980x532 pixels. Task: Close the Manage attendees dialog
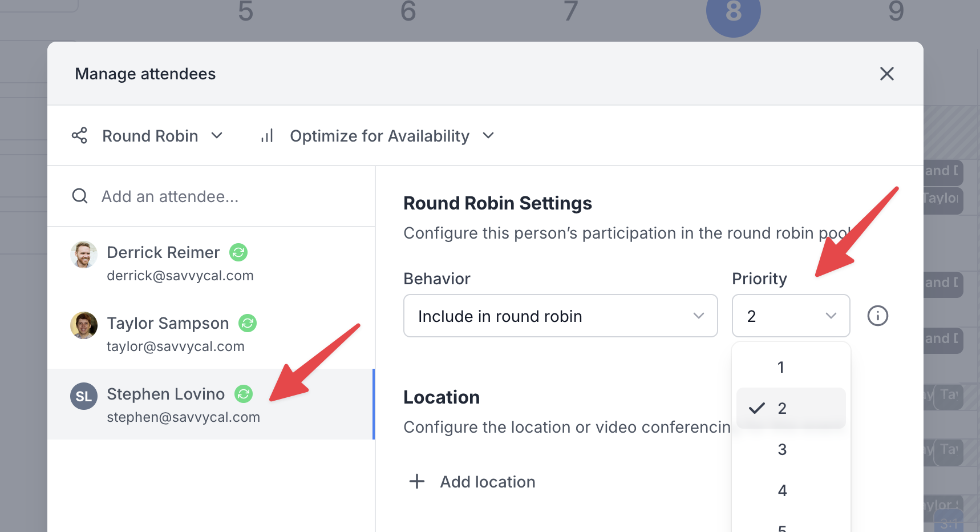point(887,74)
